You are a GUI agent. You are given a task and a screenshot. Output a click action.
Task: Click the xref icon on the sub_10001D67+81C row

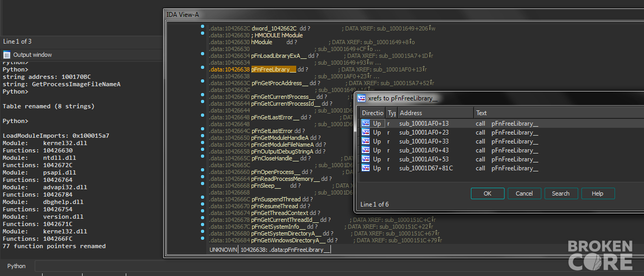[x=366, y=168]
